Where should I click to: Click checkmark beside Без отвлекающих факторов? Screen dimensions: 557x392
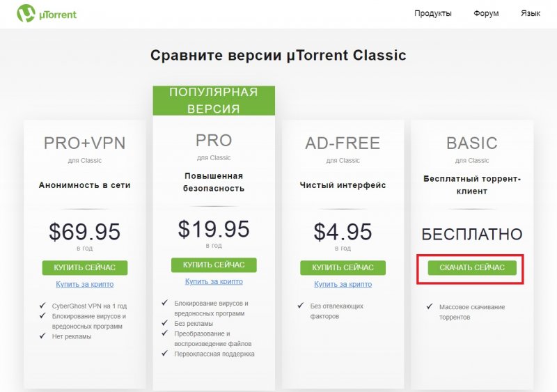pyautogui.click(x=299, y=306)
